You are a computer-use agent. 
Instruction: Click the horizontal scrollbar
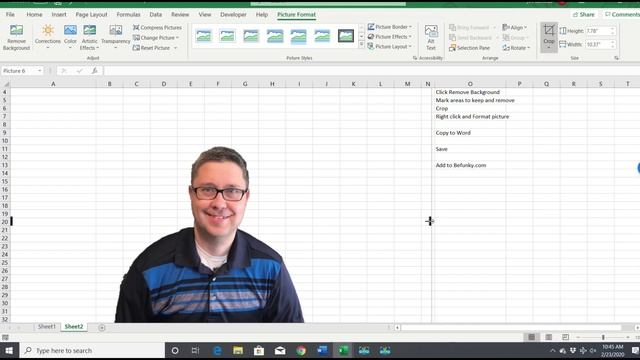pos(511,327)
